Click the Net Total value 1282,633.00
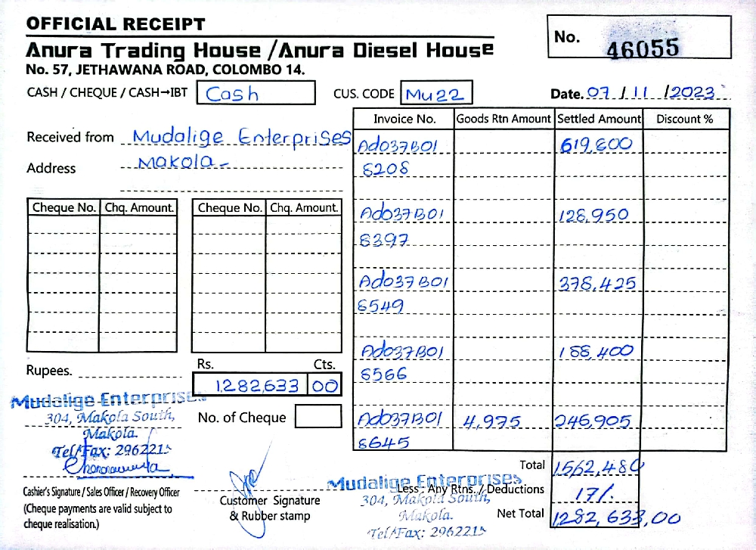The image size is (756, 550). [x=615, y=517]
